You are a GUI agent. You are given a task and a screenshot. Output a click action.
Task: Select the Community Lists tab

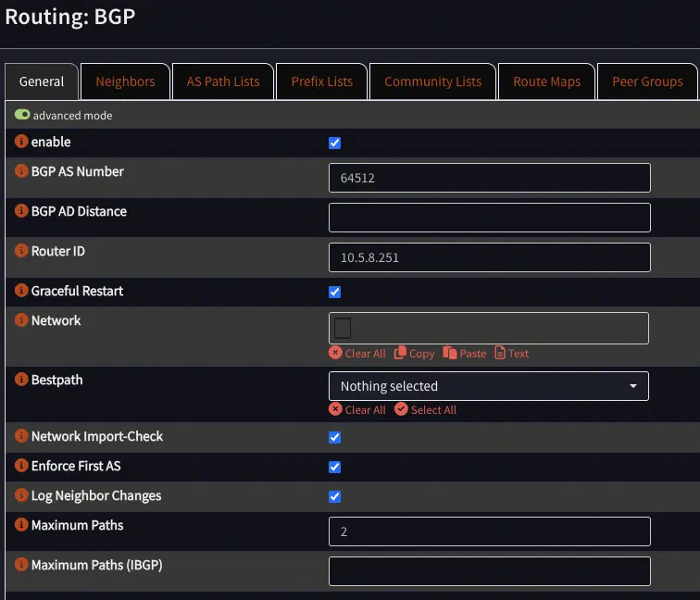432,81
